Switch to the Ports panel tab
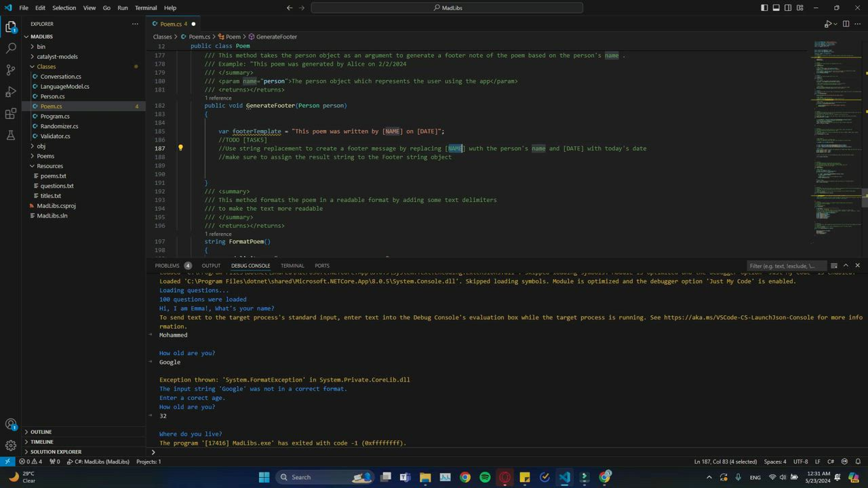The image size is (868, 488). click(x=322, y=266)
